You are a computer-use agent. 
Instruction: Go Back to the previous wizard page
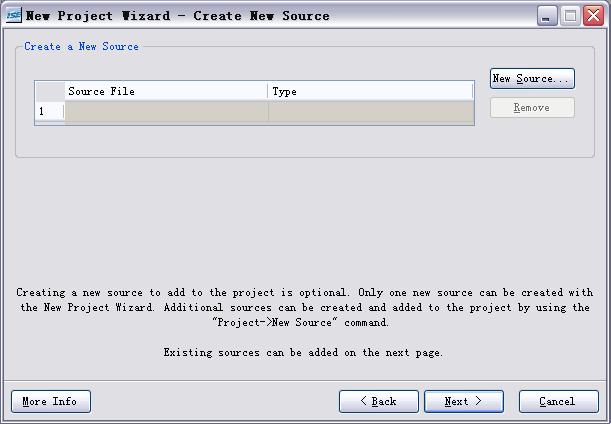pyautogui.click(x=379, y=401)
